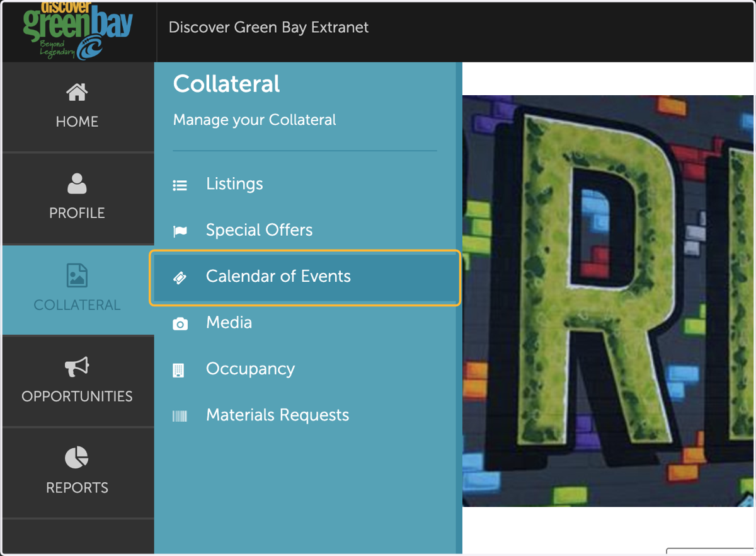The height and width of the screenshot is (556, 756).
Task: Go to the HOME label
Action: click(77, 122)
